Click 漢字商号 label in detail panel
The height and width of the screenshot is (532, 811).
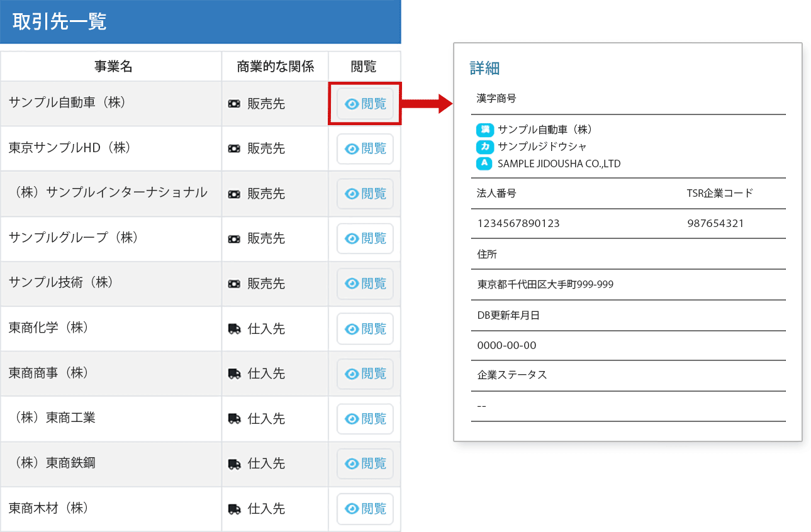497,99
